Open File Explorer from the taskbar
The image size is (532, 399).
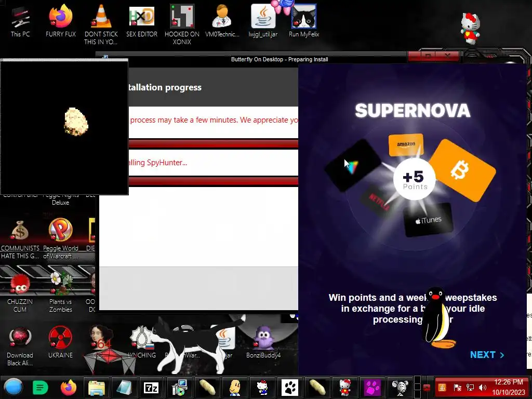pyautogui.click(x=97, y=387)
